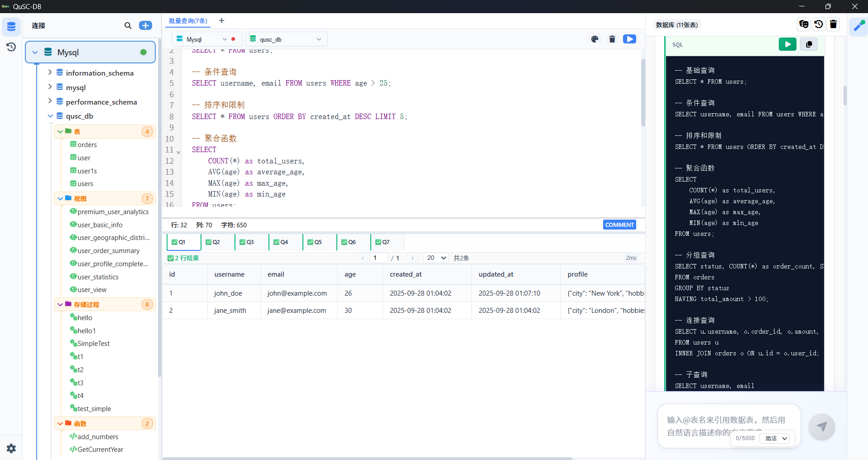Send the AI prompt message
The image size is (868, 460).
click(821, 426)
